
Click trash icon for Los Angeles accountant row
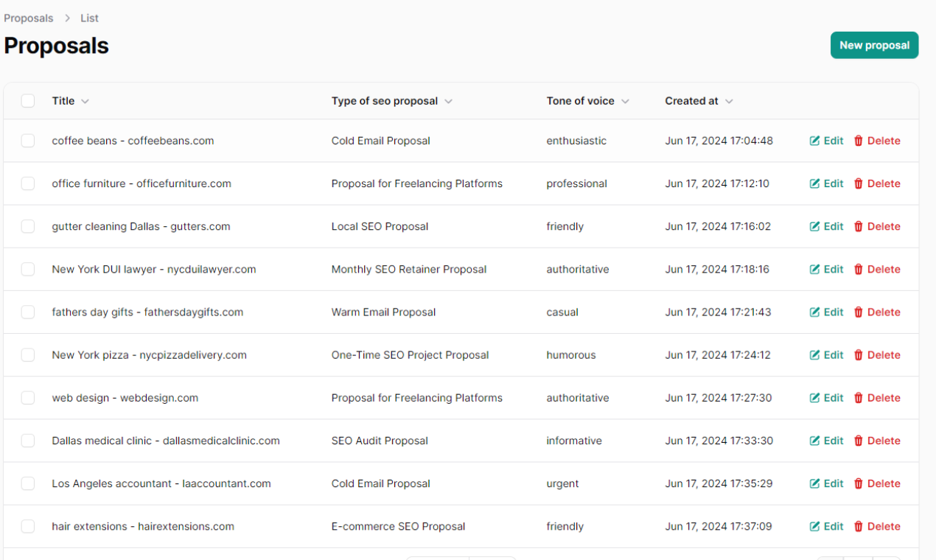click(858, 483)
